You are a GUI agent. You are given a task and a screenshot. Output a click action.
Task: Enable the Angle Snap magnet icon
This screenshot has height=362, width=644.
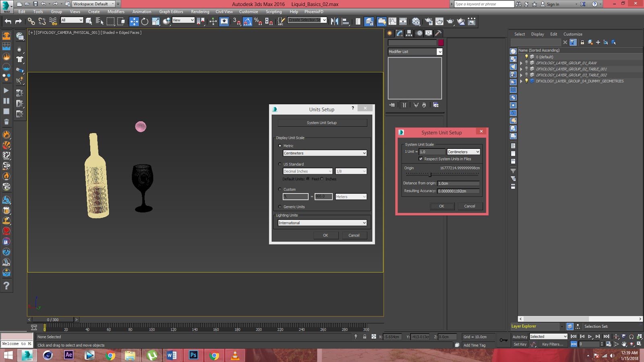point(247,21)
